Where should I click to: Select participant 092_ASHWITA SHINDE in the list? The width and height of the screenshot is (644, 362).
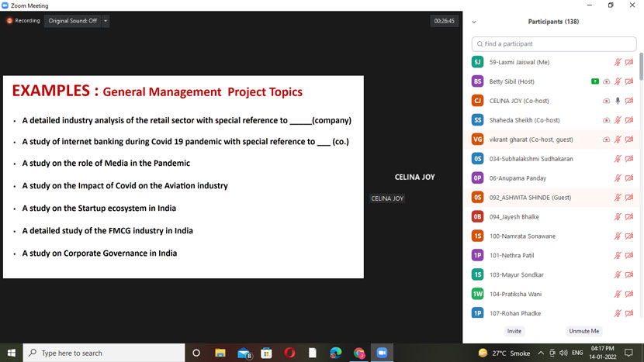pyautogui.click(x=530, y=198)
